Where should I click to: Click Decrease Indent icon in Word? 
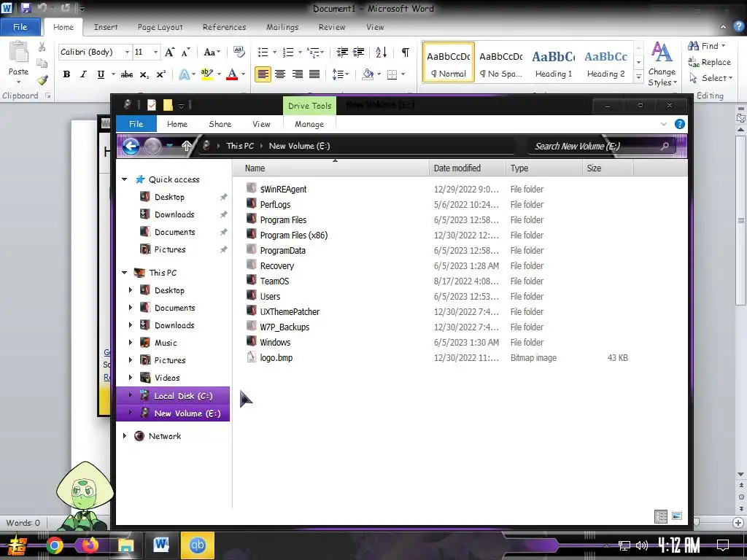coord(342,52)
